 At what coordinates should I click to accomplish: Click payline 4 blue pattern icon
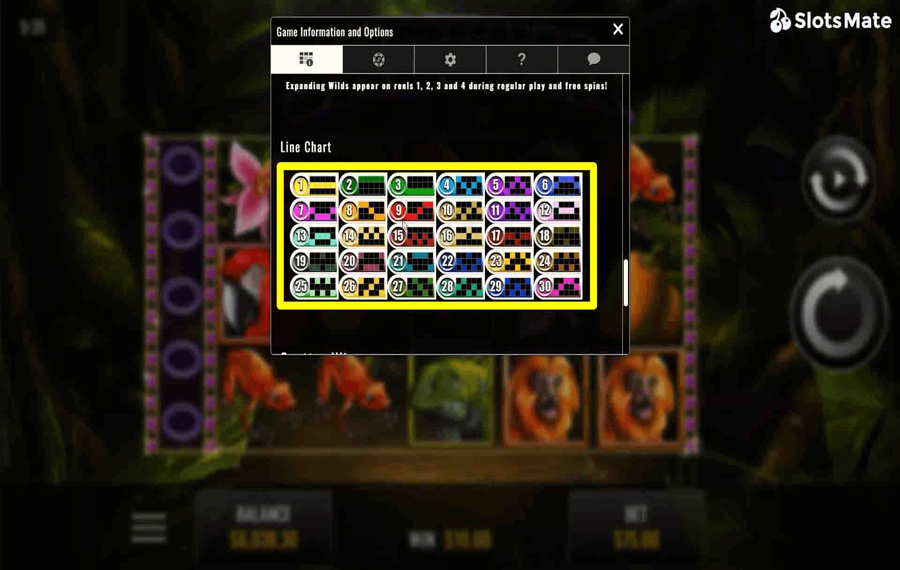(x=460, y=185)
